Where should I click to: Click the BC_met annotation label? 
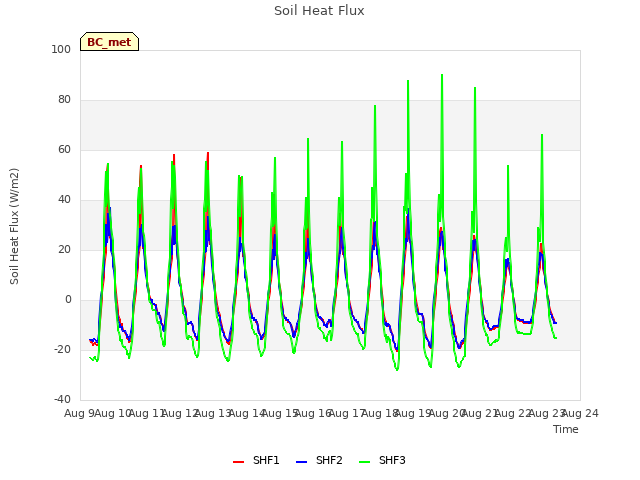coord(109,42)
